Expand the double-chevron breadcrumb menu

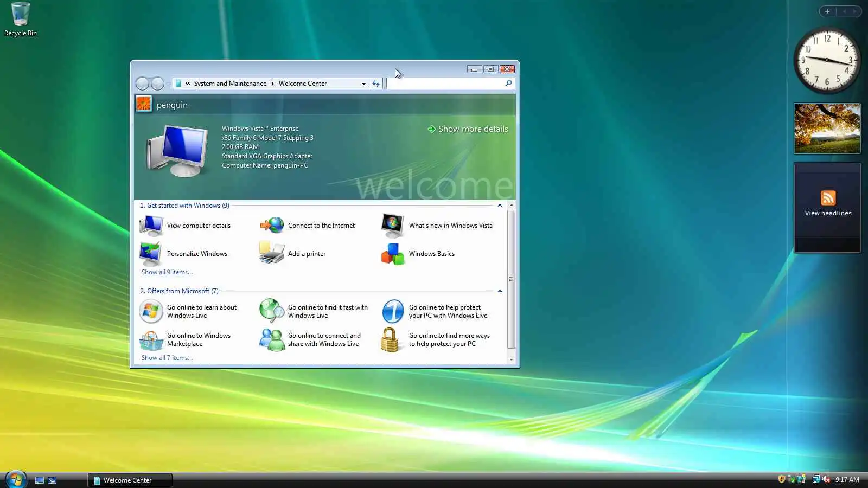(x=188, y=84)
